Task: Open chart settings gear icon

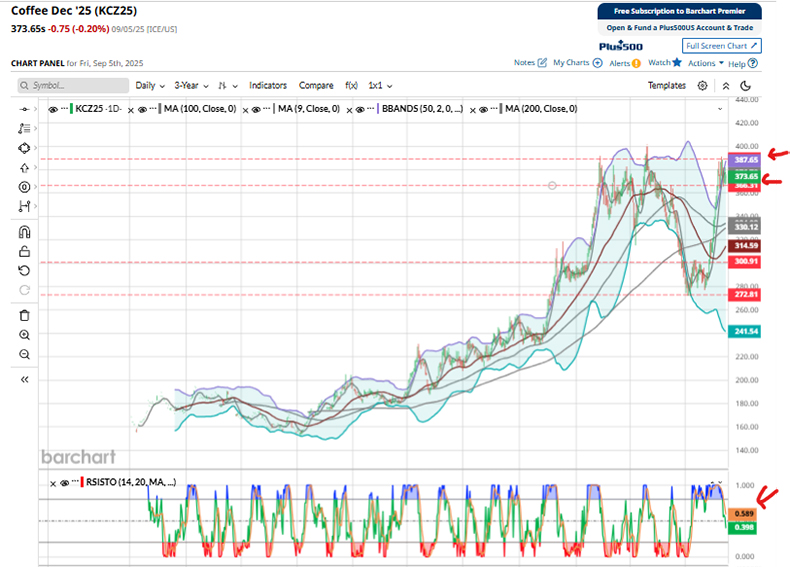Action: tap(703, 86)
